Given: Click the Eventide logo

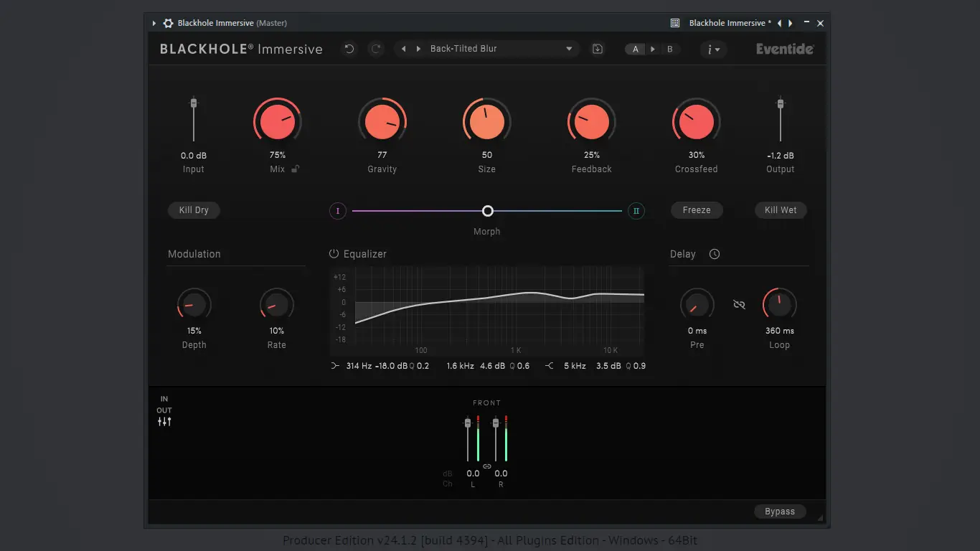Looking at the screenshot, I should coord(783,49).
